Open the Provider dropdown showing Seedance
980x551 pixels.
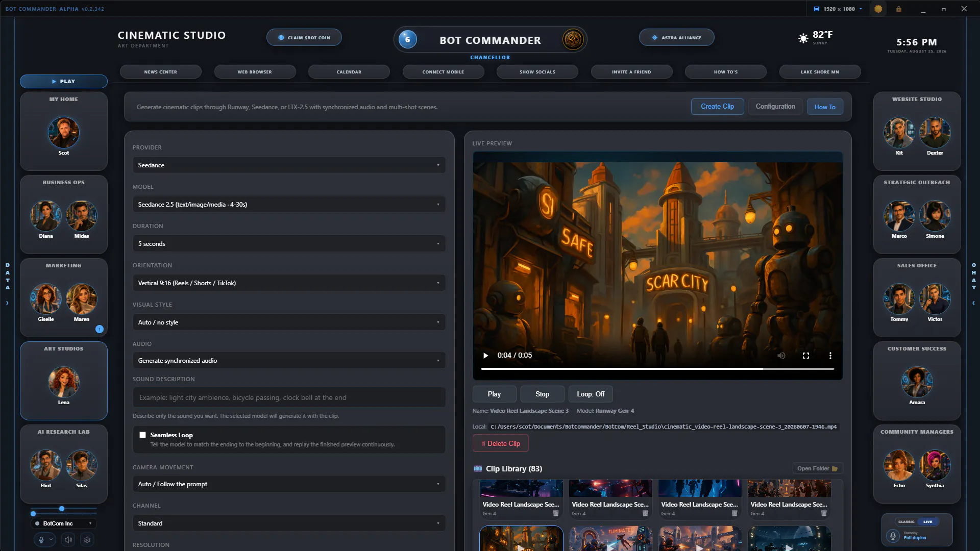[289, 165]
